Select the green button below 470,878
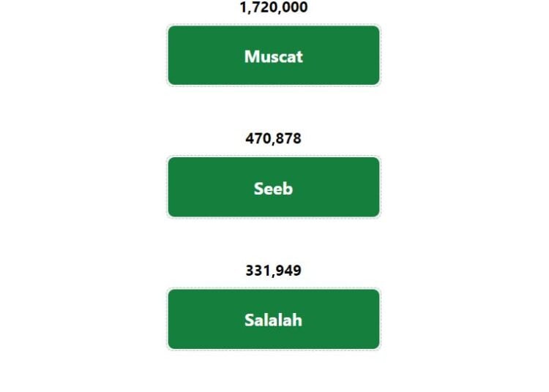The height and width of the screenshot is (392, 549). click(x=274, y=187)
